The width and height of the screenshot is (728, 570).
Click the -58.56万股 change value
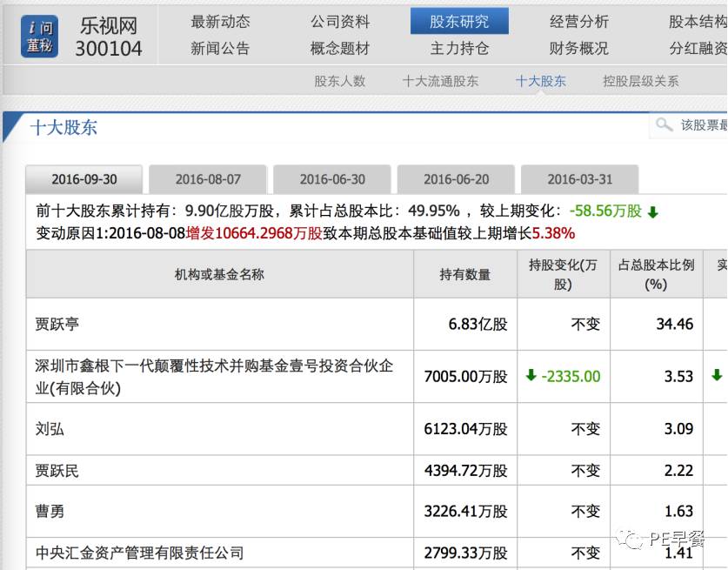[x=605, y=211]
